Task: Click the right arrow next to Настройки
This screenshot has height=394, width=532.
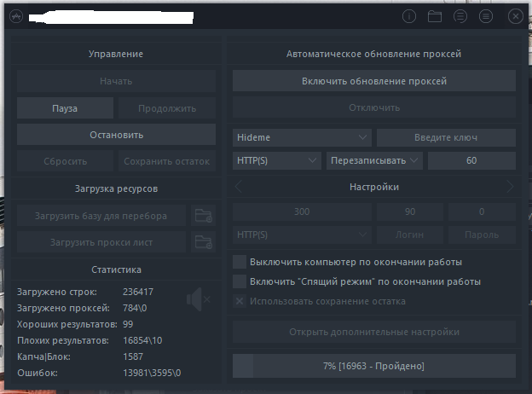Action: tap(509, 187)
